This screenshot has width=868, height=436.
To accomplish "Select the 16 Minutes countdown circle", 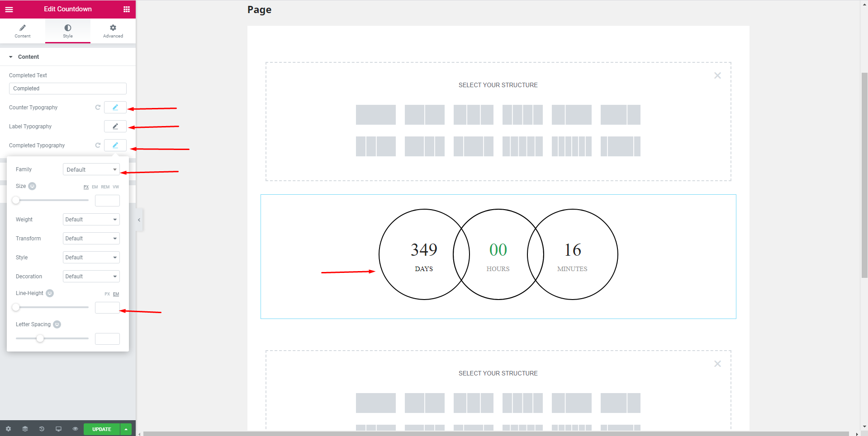I will pyautogui.click(x=572, y=254).
